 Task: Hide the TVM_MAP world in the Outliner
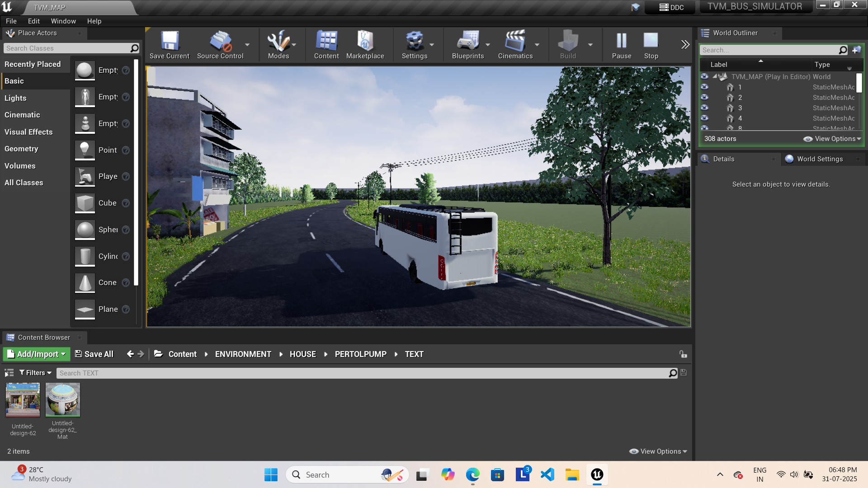(x=704, y=77)
